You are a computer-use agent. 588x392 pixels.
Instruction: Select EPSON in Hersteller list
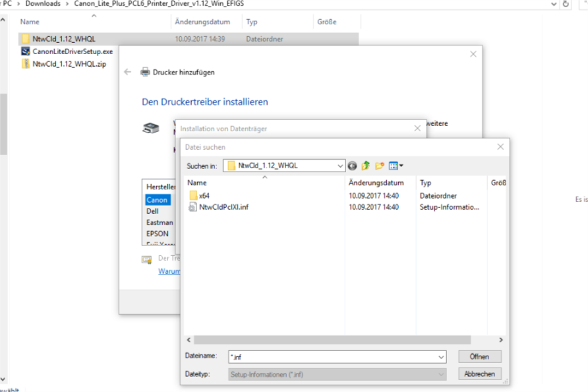[158, 234]
